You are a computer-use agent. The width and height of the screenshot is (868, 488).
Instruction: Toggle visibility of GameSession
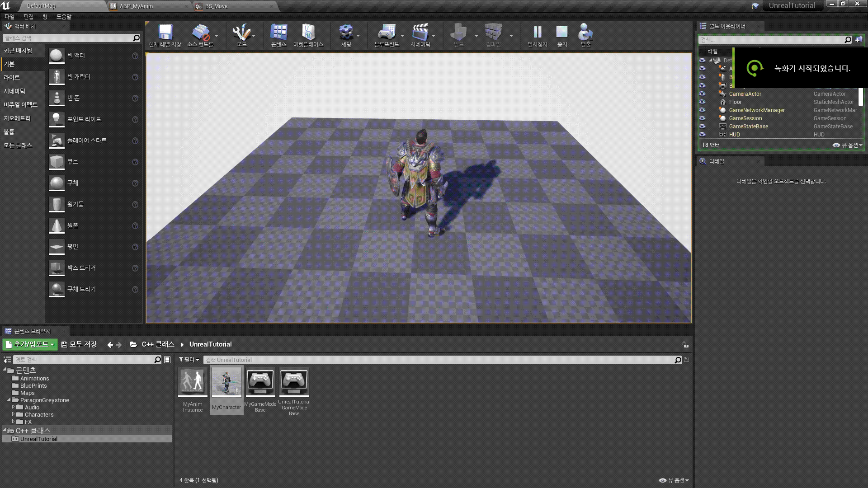click(702, 118)
